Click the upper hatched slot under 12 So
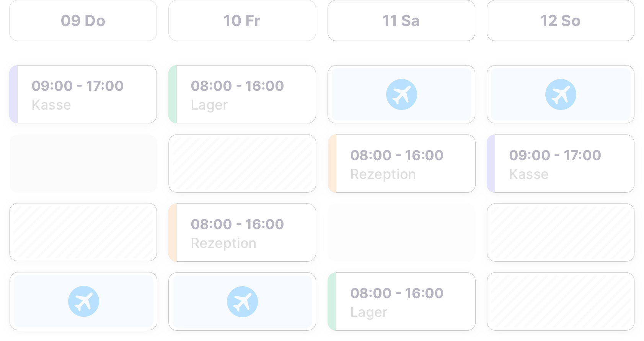 [561, 233]
